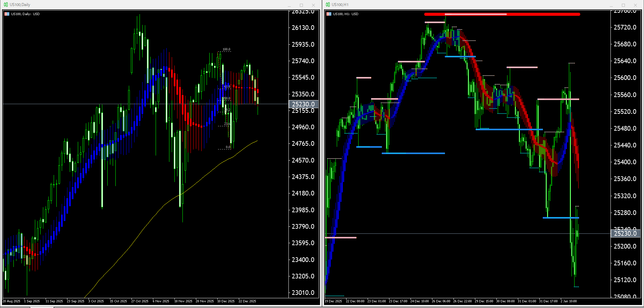This screenshot has height=308, width=644.
Task: Click the flag icon beside US100, Daily: USD
Action: (x=7, y=14)
